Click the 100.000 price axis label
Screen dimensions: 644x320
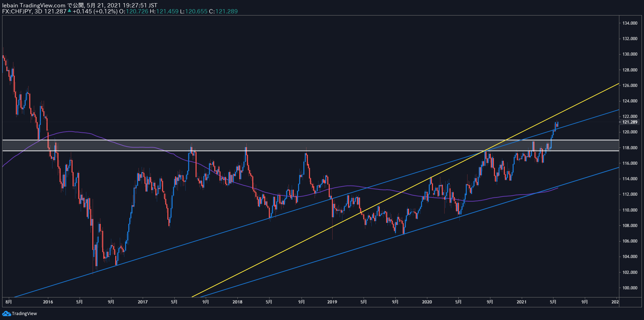[630, 288]
